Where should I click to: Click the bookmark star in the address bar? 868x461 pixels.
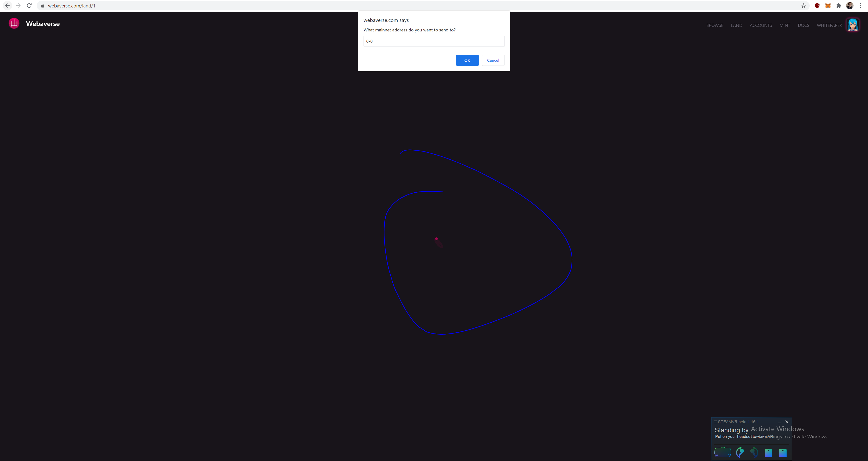point(803,5)
